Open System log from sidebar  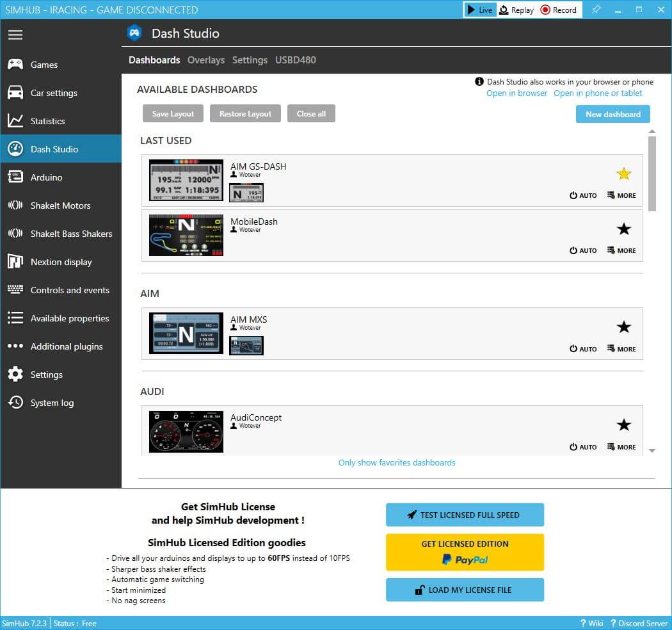click(52, 403)
